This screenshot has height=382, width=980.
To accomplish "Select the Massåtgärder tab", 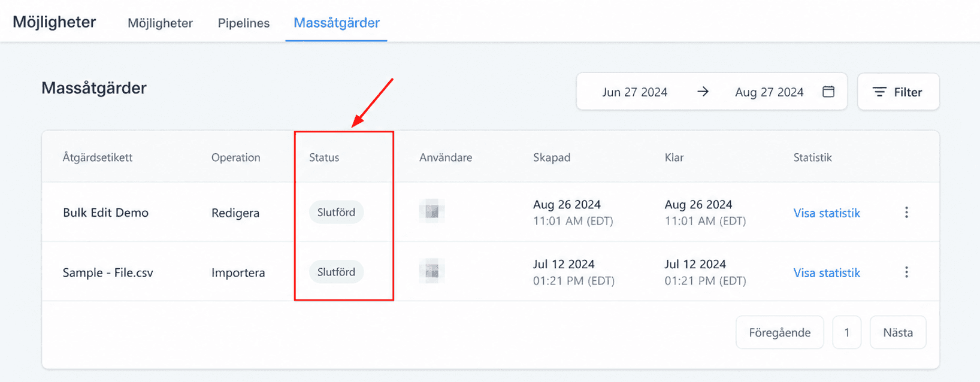I will [x=337, y=23].
